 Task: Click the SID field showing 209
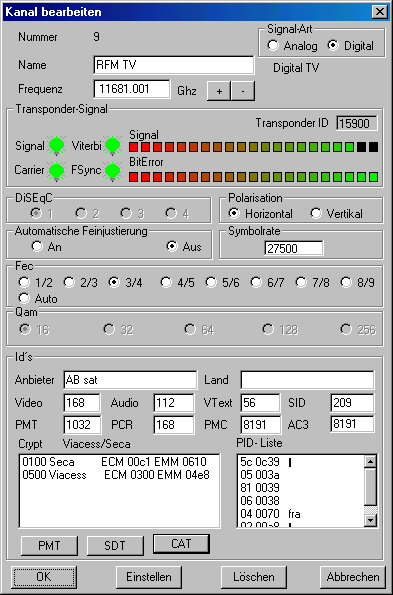[x=352, y=403]
